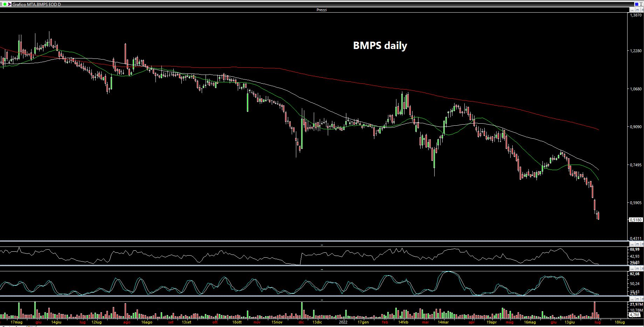Viewport: 644px width, 327px height.
Task: Open the hamburger menu icon at top-left
Action: pyautogui.click(x=1, y=4)
